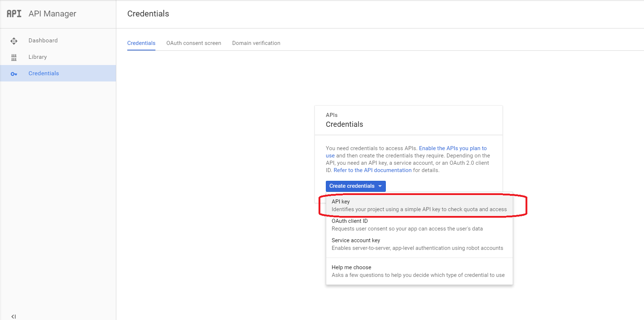Switch to the Credentials tab
Viewport: 644px width, 320px height.
141,43
